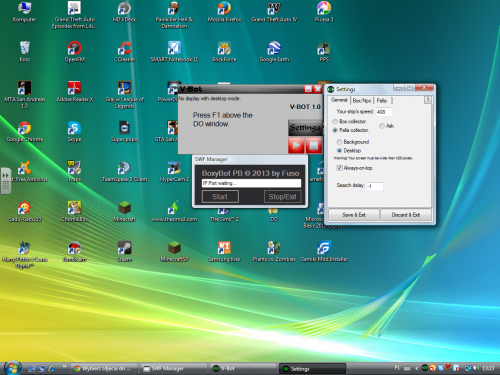Select the Ask radio button
The width and height of the screenshot is (500, 375).
coord(382,126)
